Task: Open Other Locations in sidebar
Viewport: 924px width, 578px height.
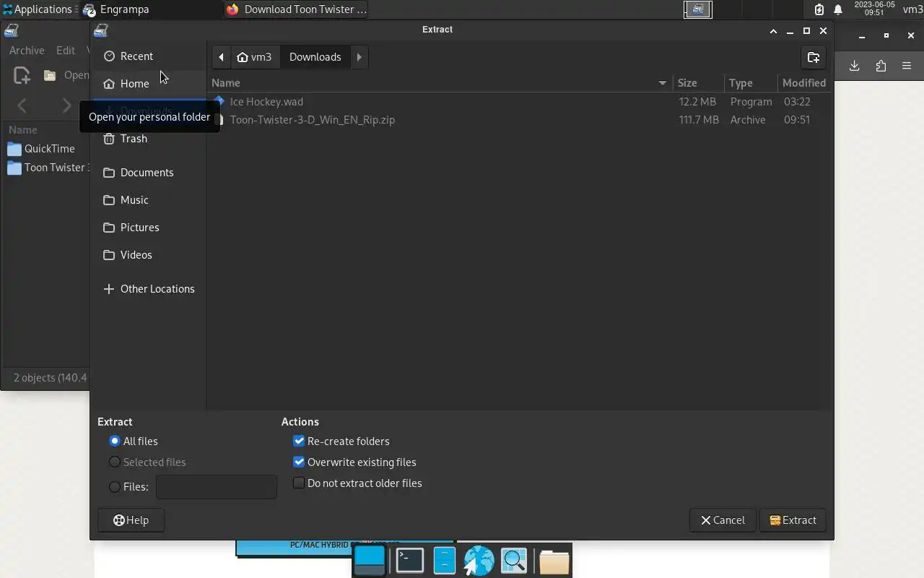Action: [x=148, y=289]
